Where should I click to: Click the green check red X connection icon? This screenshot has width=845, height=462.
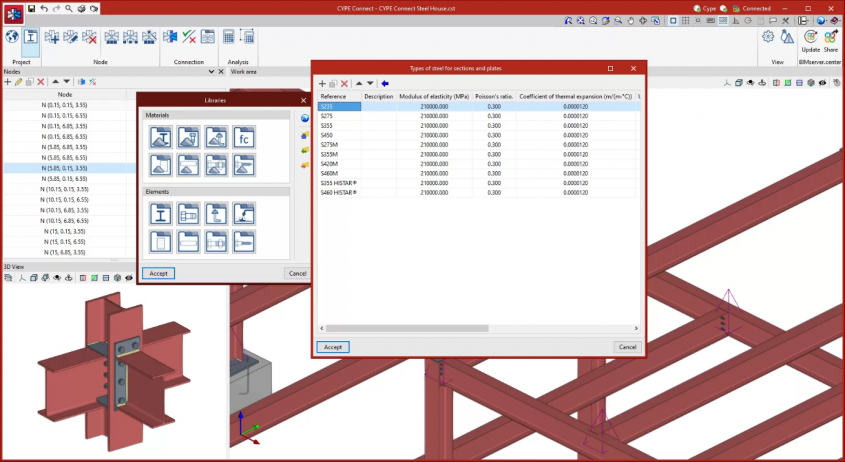[189, 37]
